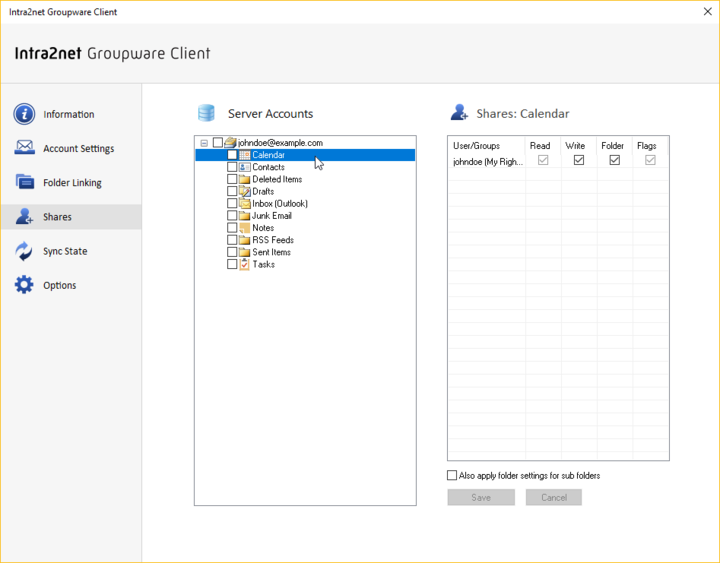The height and width of the screenshot is (563, 720).
Task: Check the Inbox (Outlook) checkbox
Action: click(x=232, y=203)
